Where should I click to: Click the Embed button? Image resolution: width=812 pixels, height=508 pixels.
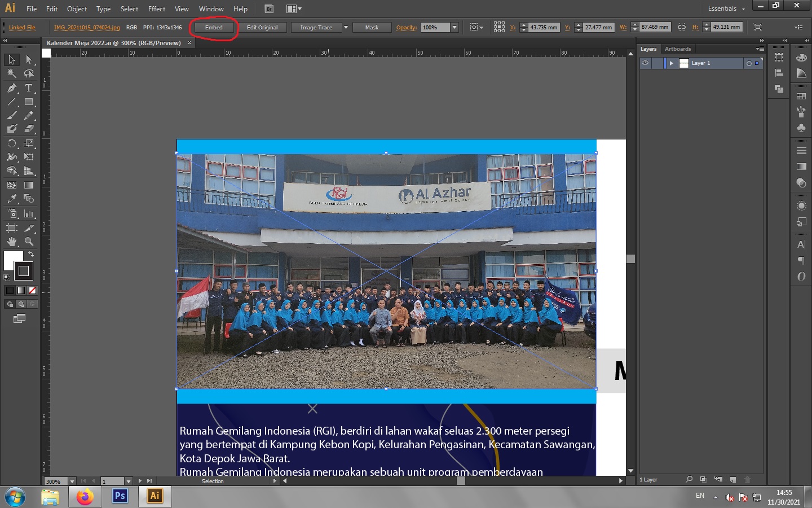pos(214,27)
